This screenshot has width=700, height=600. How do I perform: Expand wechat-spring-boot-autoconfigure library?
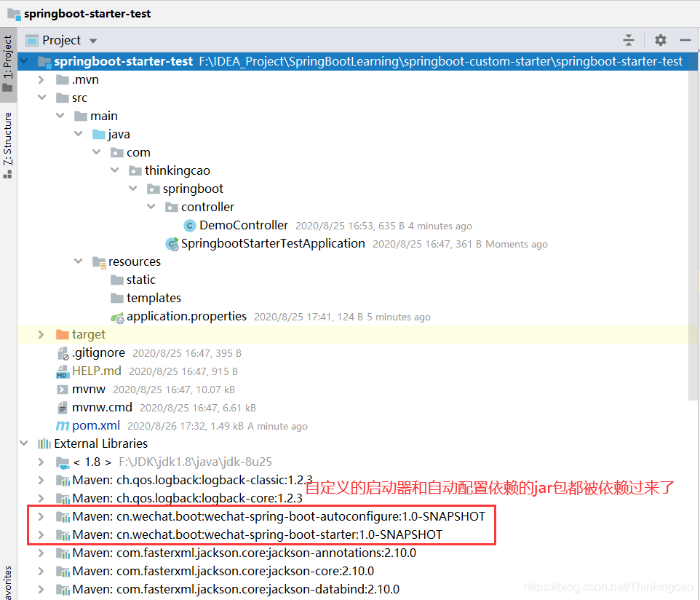click(41, 516)
